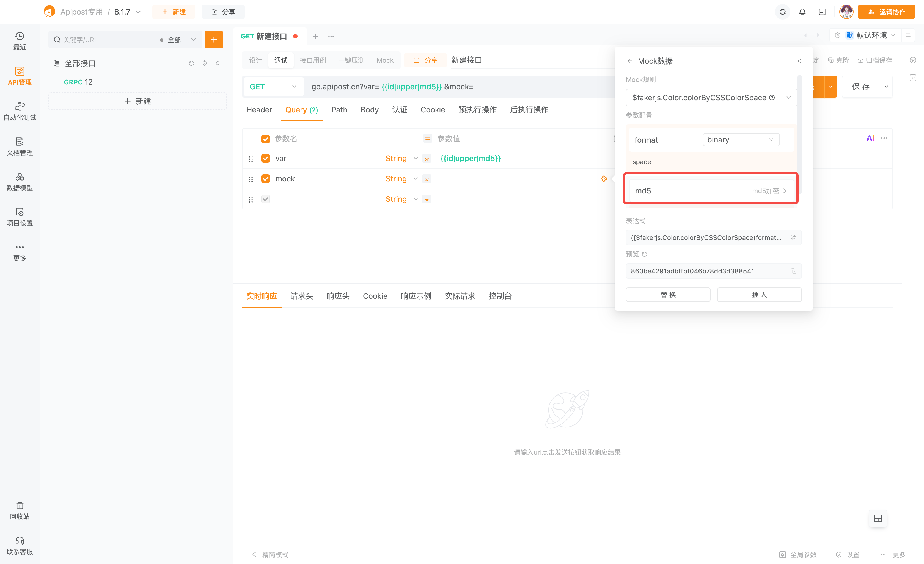924x564 pixels.
Task: Copy the preview value 860be429...
Action: [x=793, y=271]
